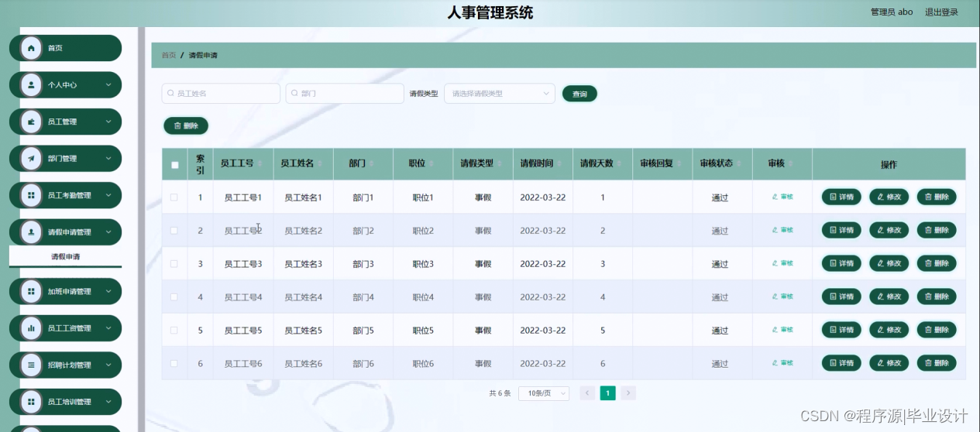Viewport: 980px width, 432px height.
Task: Click 退出登录 to log out
Action: 941,12
